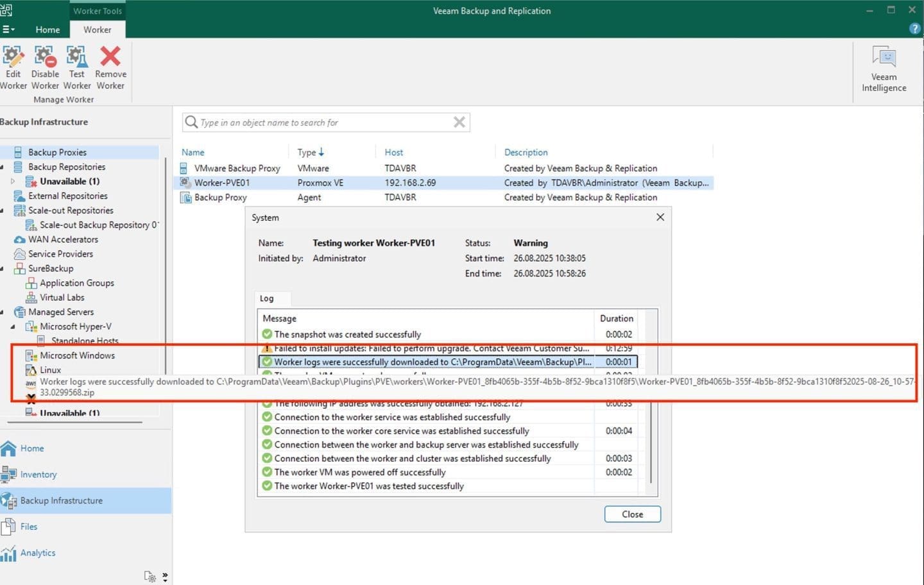Collapse the Microsoft Hyper-V tree node
The image size is (924, 585).
pos(13,326)
